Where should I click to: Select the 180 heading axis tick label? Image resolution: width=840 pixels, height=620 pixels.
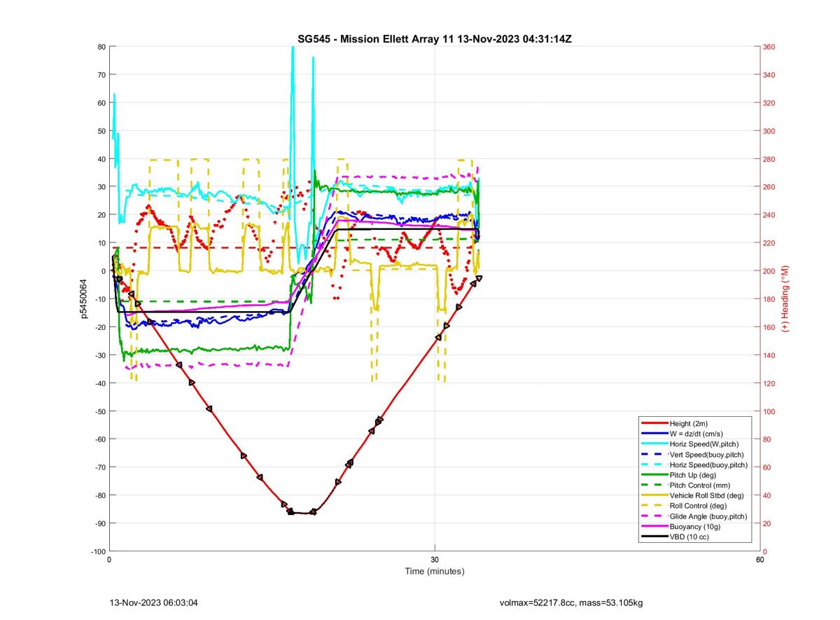[770, 299]
